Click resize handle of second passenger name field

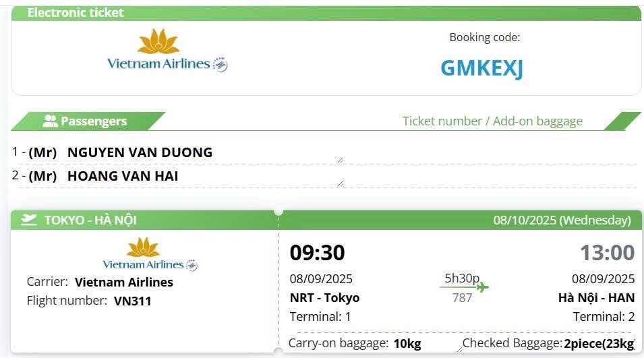340,183
